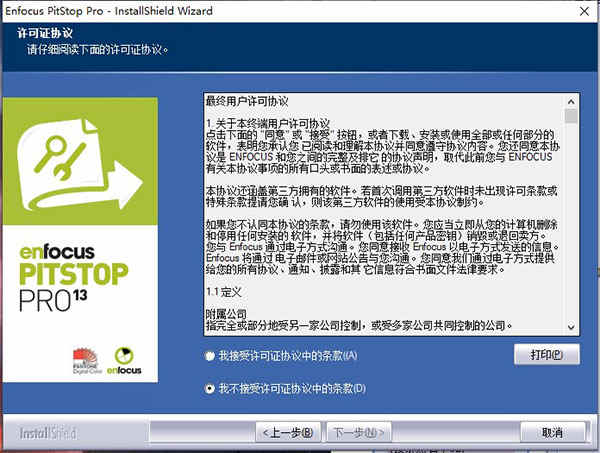Select the accept license terms radio button (A)
Screen dimensions: 600x453
pyautogui.click(x=210, y=356)
